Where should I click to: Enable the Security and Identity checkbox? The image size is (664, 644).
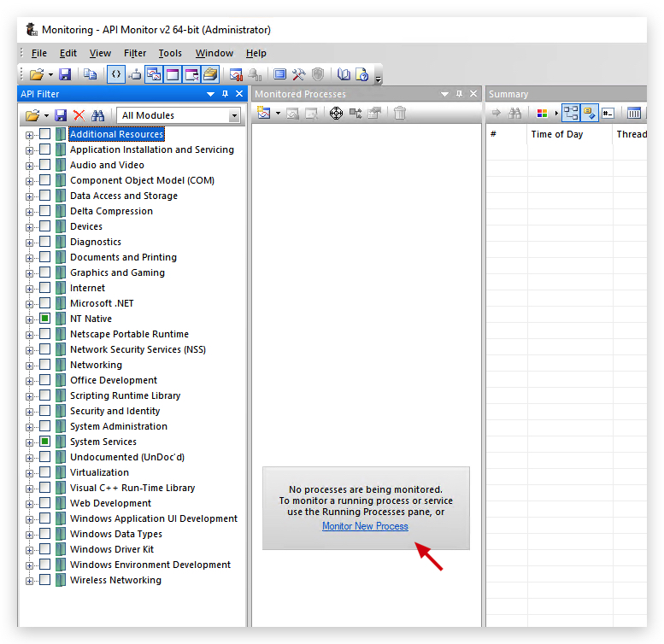tap(45, 411)
